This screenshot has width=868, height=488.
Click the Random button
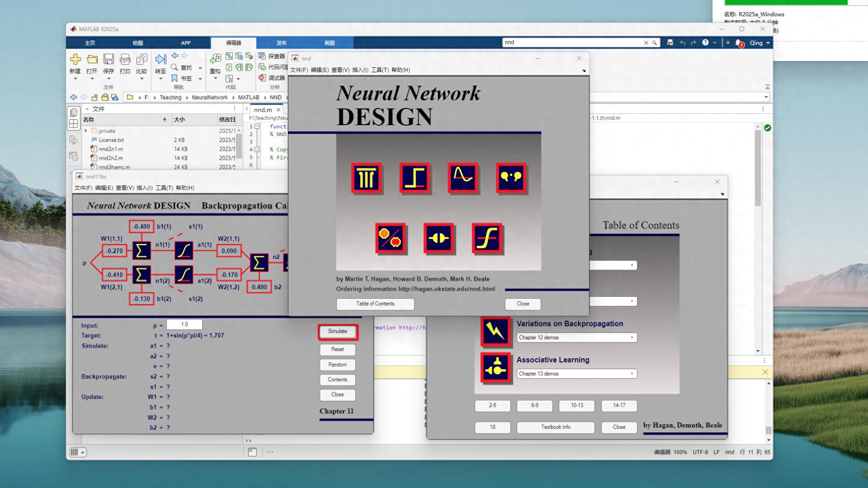click(337, 365)
